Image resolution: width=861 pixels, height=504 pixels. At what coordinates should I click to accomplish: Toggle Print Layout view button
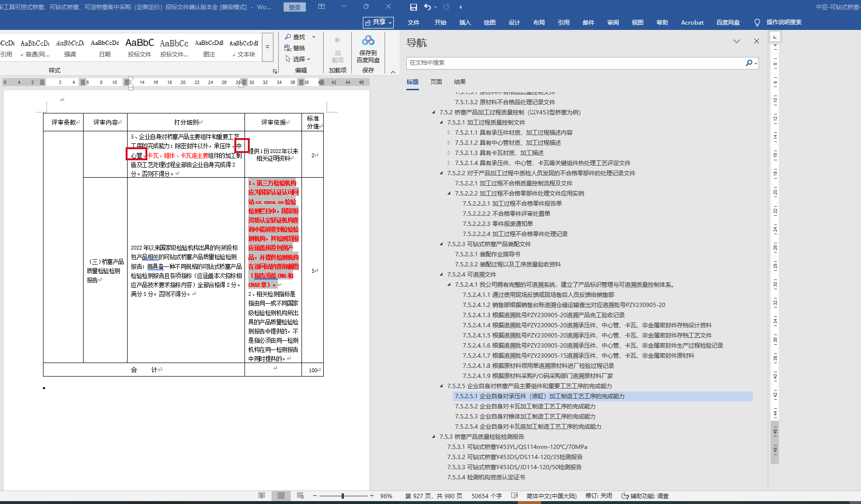281,496
